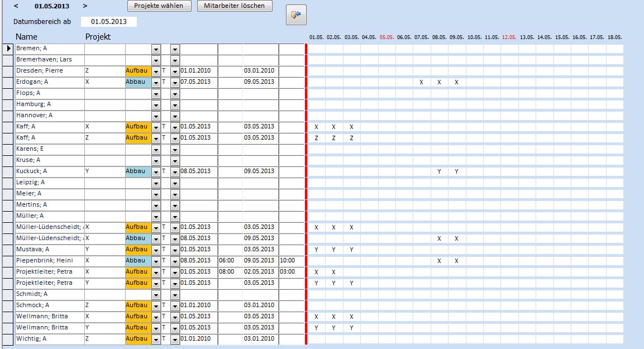Click the Abbau colored cell for Kuckuck; A
Viewport: 644px width, 349px height.
point(138,171)
